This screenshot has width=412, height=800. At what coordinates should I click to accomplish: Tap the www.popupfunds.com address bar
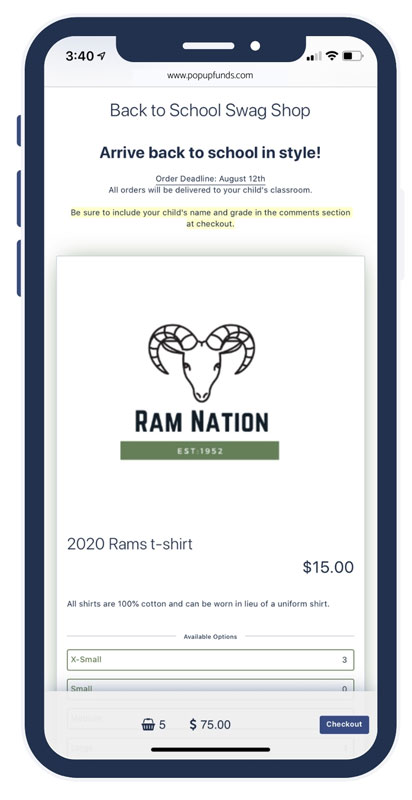pyautogui.click(x=210, y=75)
